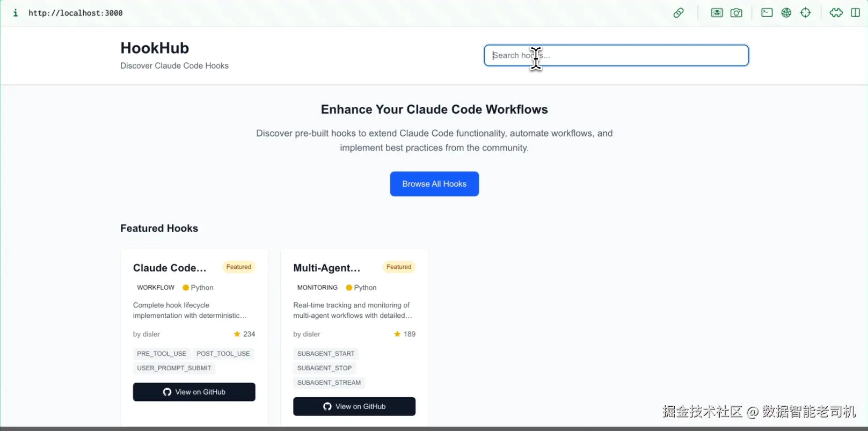Click the globe icon in toolbar
The width and height of the screenshot is (868, 431).
click(786, 13)
